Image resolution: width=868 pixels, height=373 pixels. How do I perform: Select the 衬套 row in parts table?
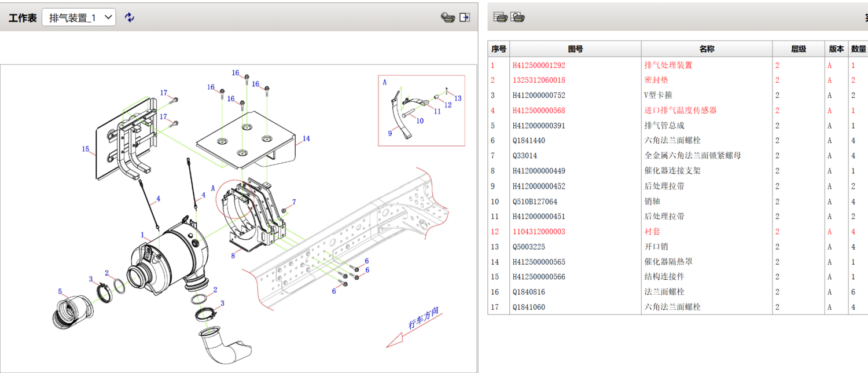tap(652, 232)
